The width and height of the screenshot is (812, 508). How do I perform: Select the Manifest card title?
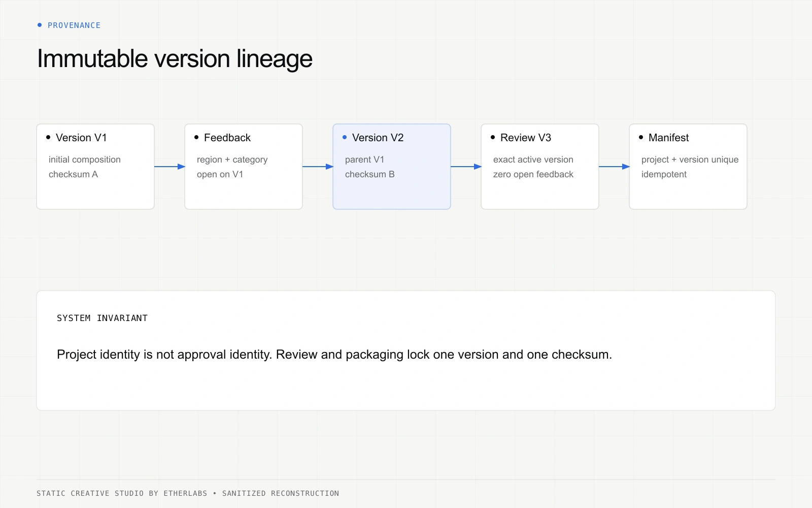(669, 138)
